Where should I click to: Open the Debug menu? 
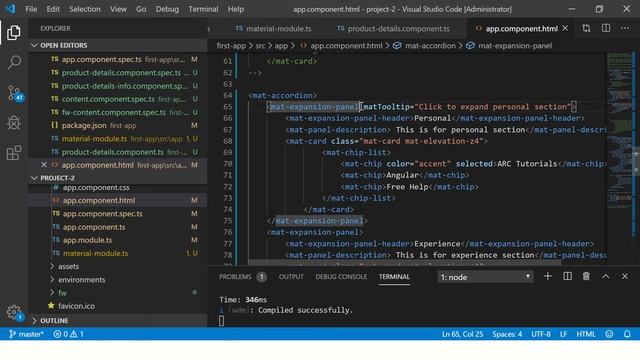pyautogui.click(x=167, y=9)
